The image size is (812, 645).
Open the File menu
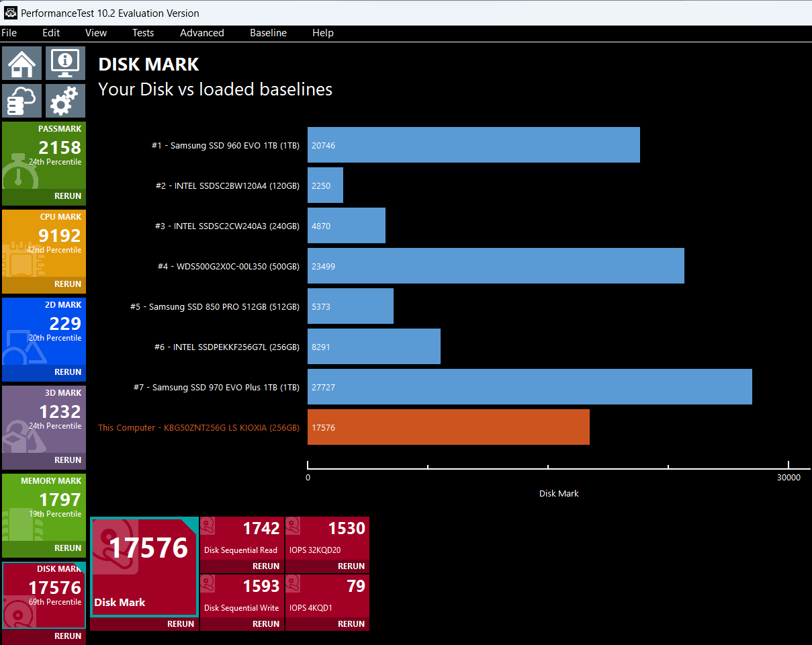9,33
